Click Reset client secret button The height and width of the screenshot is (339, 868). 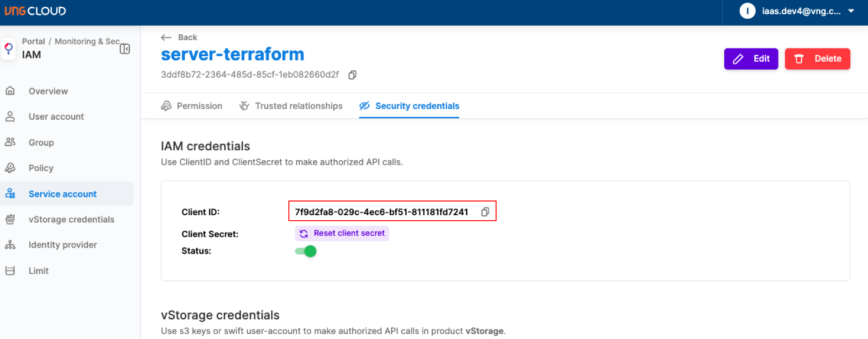(x=342, y=233)
